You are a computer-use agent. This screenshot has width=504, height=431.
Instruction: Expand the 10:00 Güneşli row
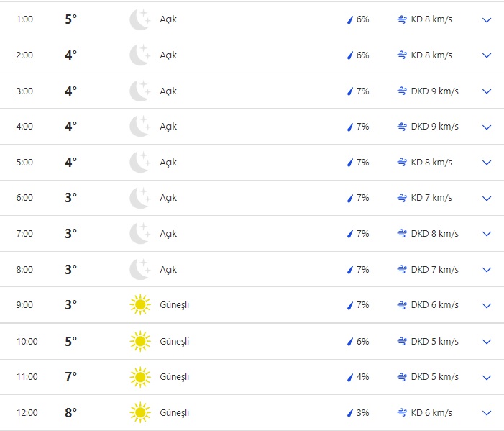click(487, 342)
